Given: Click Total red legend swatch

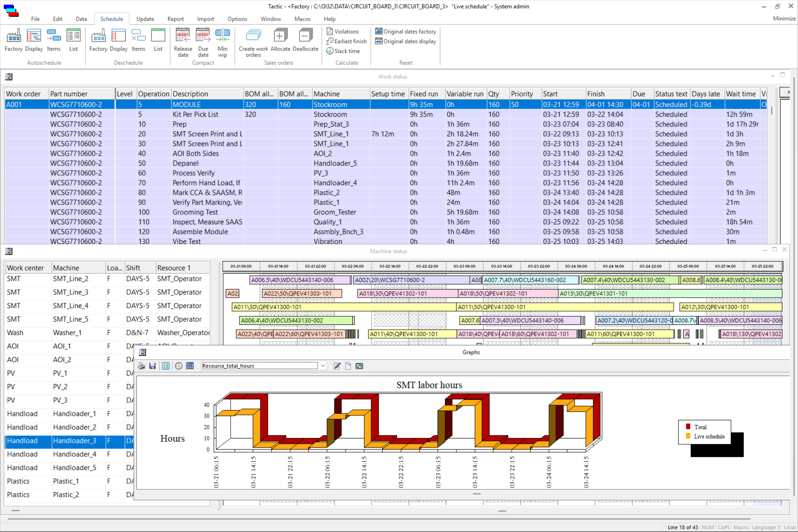Looking at the screenshot, I should coord(688,427).
